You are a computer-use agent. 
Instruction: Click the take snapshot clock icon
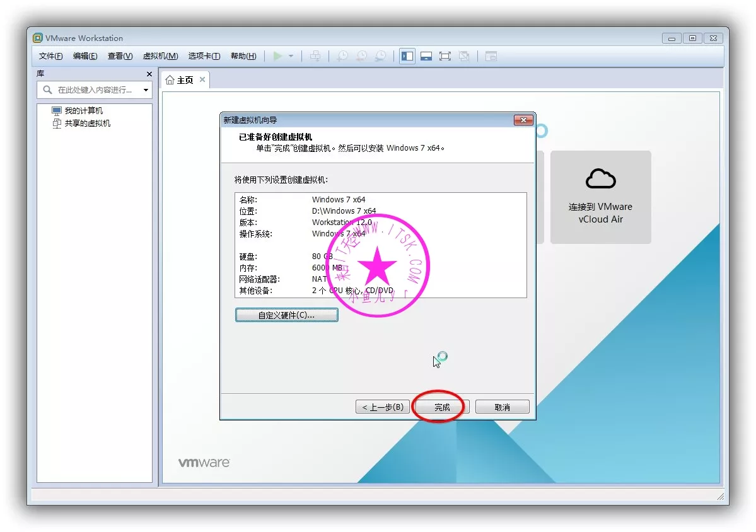342,56
